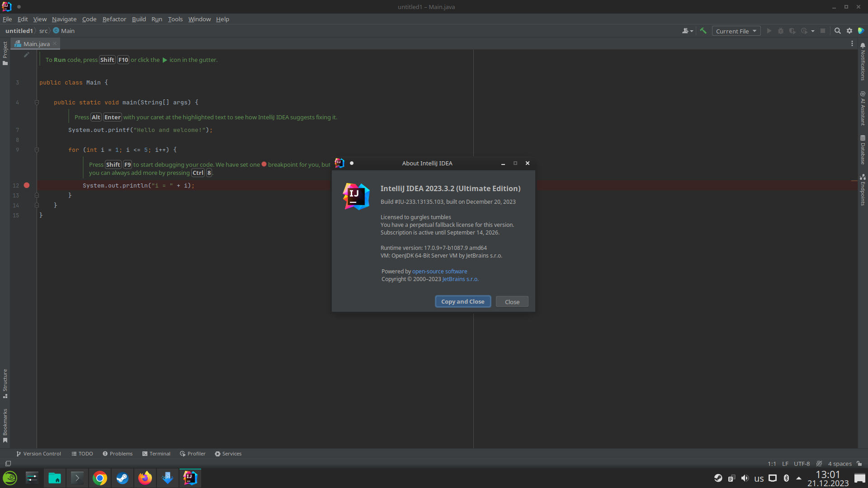868x488 pixels.
Task: Open Search Everywhere magnifier icon
Action: 837,31
